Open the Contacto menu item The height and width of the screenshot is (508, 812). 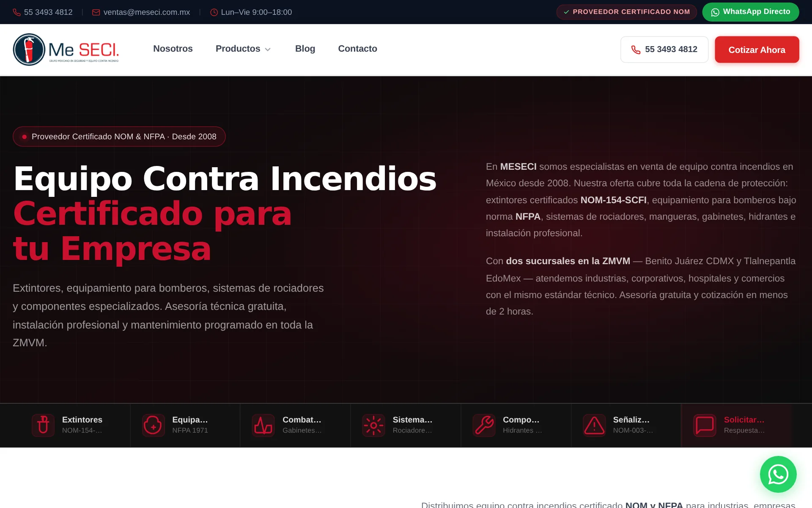coord(357,49)
